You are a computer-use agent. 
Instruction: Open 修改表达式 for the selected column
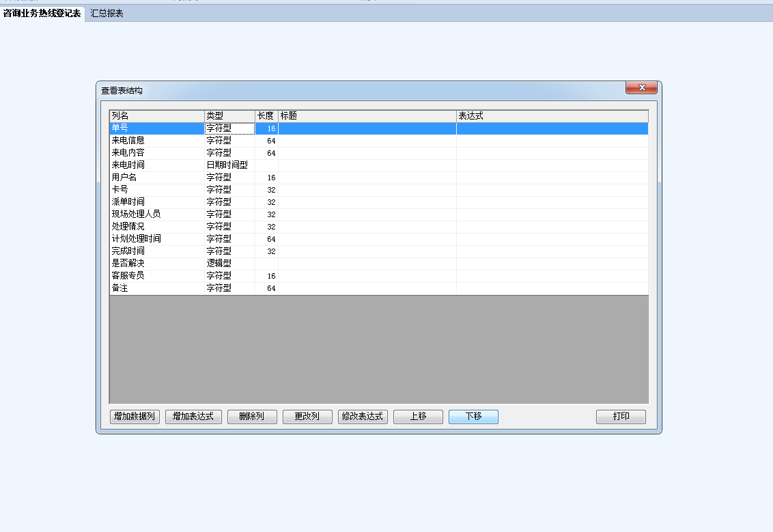click(363, 417)
